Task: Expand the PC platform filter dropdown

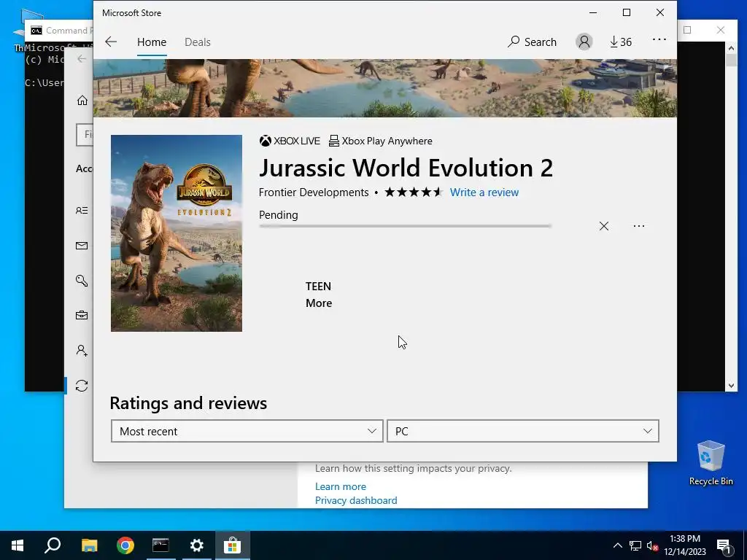Action: point(522,431)
